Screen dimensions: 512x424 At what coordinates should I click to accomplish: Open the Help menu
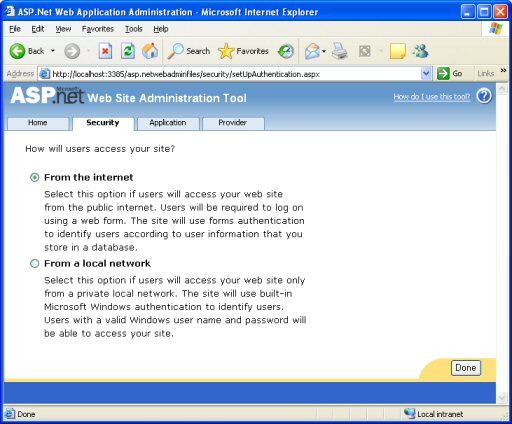coord(161,29)
